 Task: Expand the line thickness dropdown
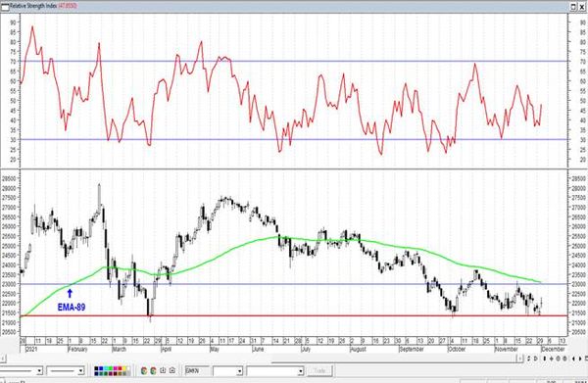[80, 371]
